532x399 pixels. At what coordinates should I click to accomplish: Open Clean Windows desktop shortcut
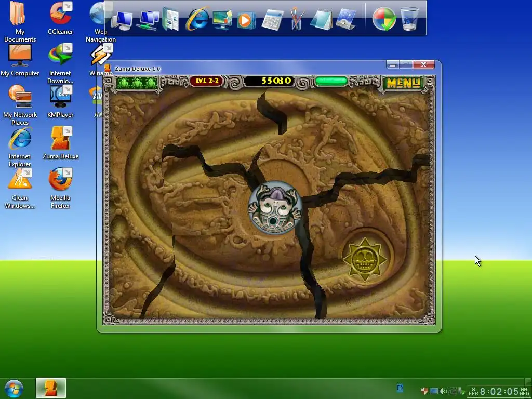[x=20, y=188]
